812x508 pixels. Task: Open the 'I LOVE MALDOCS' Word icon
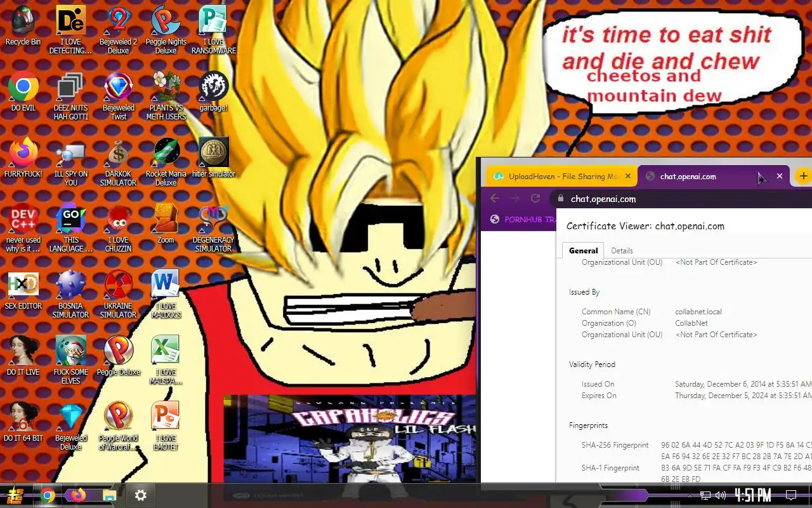tap(166, 293)
